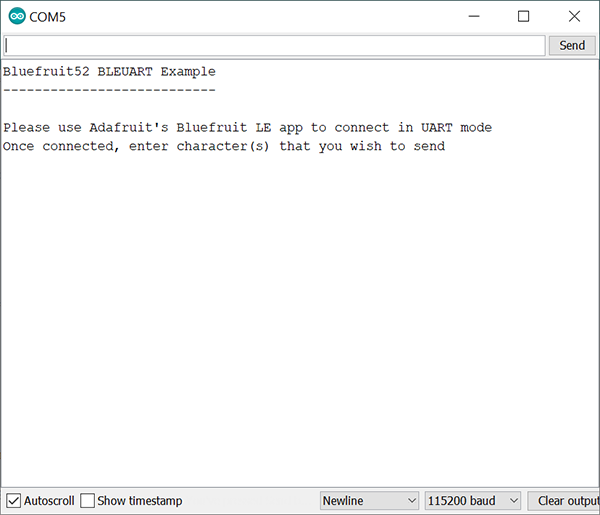Minimize the COM5 serial monitor window
Image resolution: width=600 pixels, height=515 pixels.
474,16
